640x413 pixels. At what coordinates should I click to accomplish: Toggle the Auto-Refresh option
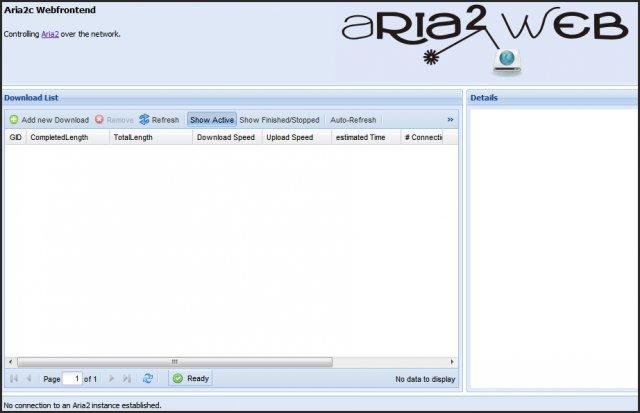pos(353,120)
